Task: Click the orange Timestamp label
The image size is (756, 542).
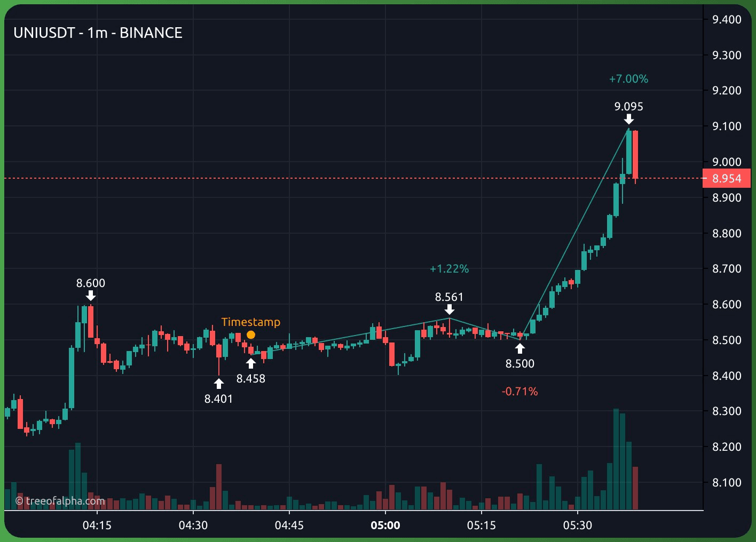Action: (x=251, y=322)
